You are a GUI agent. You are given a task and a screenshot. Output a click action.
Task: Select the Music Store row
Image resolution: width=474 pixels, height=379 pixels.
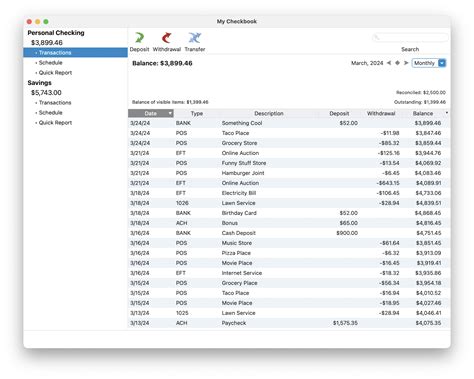(289, 243)
